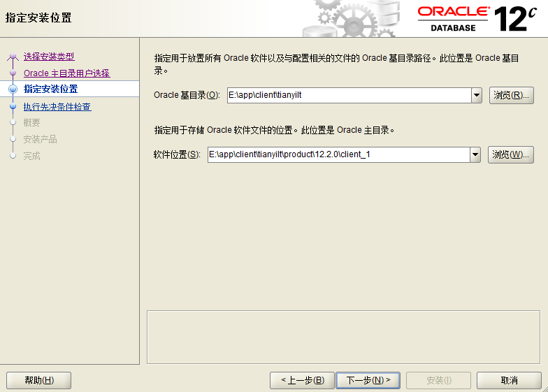Open help with 帮助(H) button

(39, 380)
